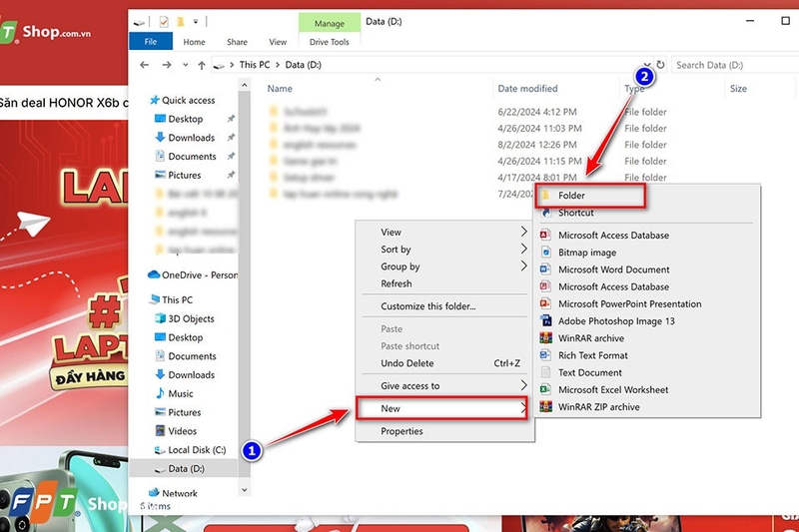Click the Forward navigation arrow
799x532 pixels.
point(167,65)
